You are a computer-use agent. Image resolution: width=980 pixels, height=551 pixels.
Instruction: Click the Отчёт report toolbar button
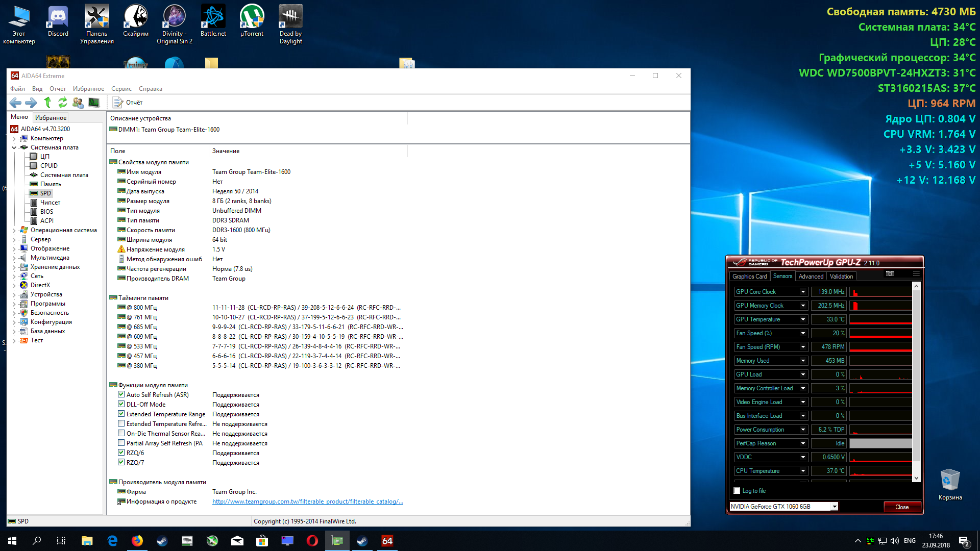[128, 103]
